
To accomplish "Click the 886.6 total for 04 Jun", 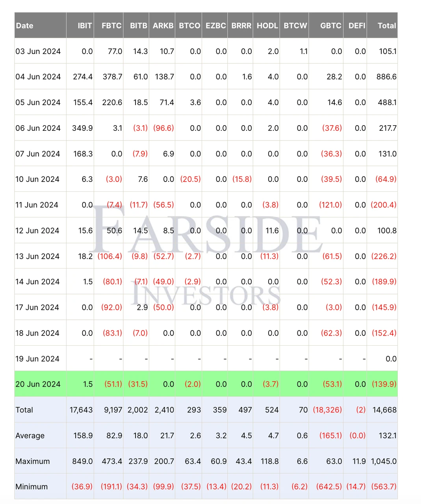I will click(x=386, y=77).
